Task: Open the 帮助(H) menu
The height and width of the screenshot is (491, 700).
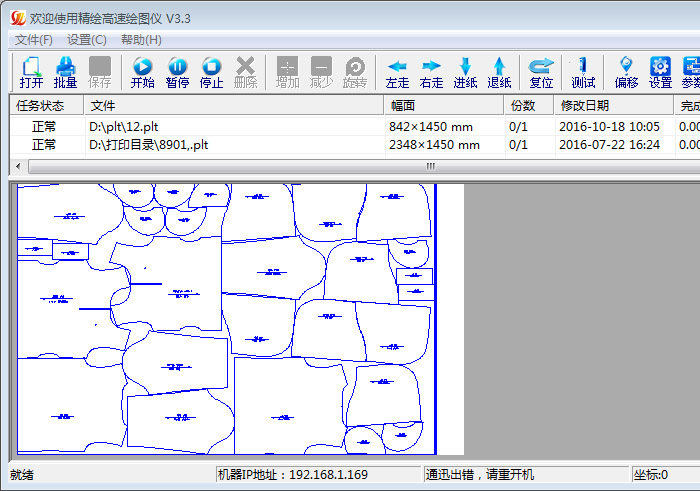Action: pyautogui.click(x=141, y=40)
